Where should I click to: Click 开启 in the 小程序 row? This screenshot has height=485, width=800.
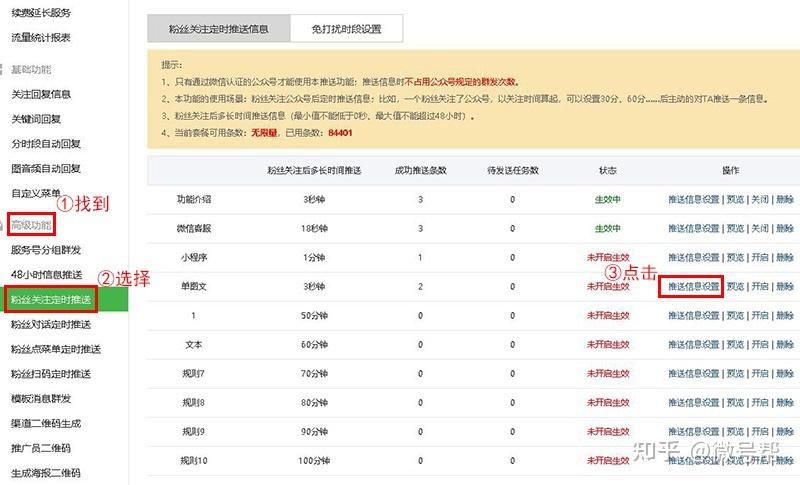coord(760,258)
